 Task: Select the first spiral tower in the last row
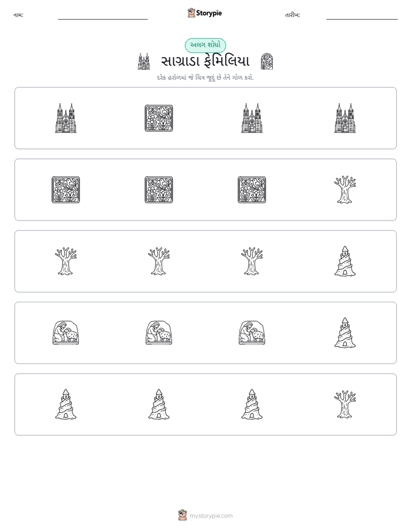coord(66,404)
